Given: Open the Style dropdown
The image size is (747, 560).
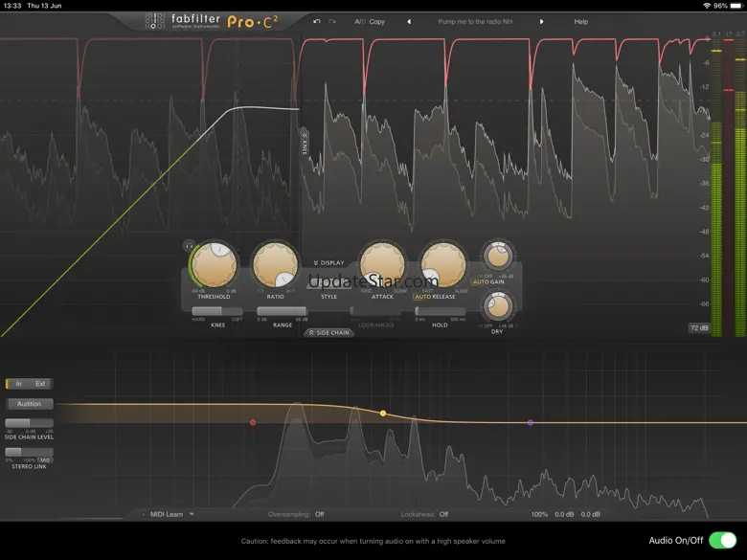Looking at the screenshot, I should point(328,284).
